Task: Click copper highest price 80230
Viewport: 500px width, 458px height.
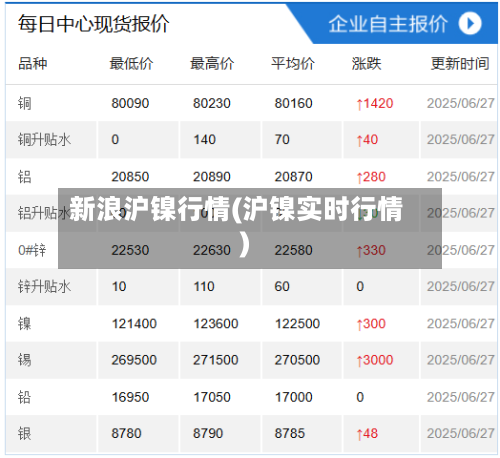Action: (212, 103)
